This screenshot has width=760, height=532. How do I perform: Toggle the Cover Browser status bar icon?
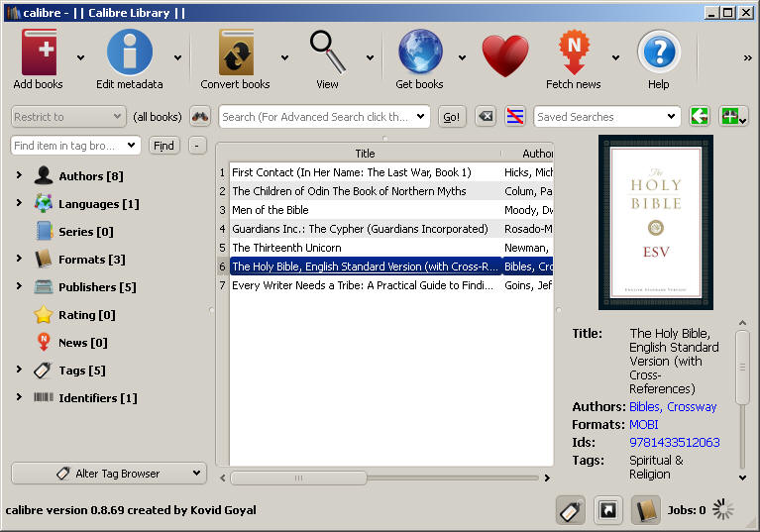click(607, 510)
